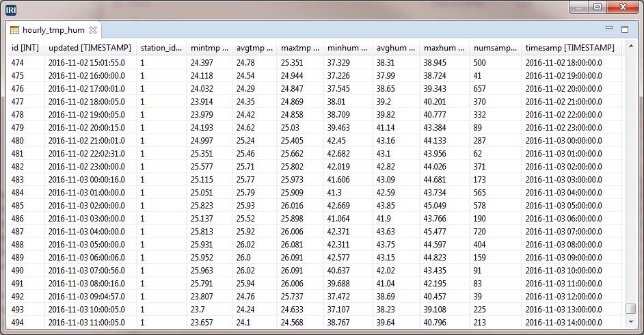Maximize the editor view panel
644x335 pixels.
625,29
